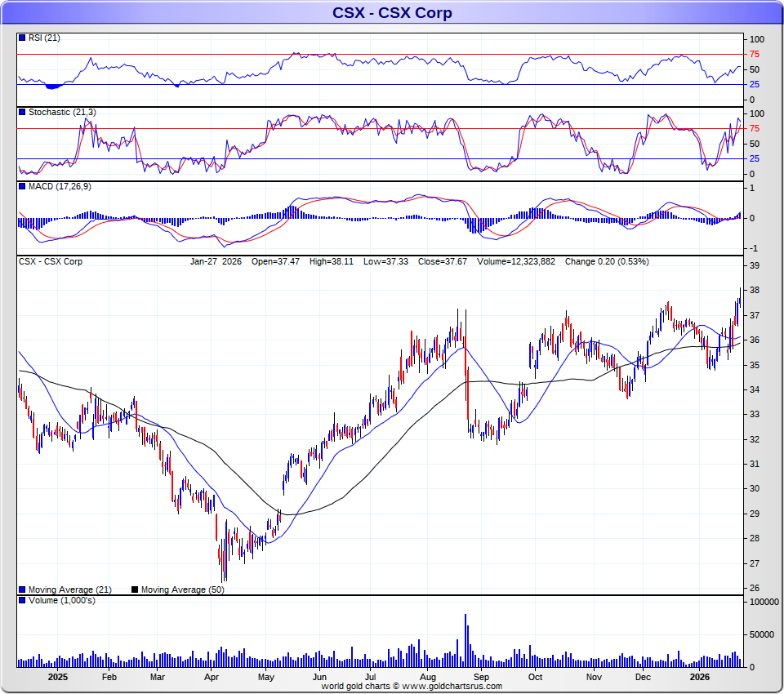Screen dimensions: 784x694
Task: Click the price axis label '39'
Action: (754, 266)
